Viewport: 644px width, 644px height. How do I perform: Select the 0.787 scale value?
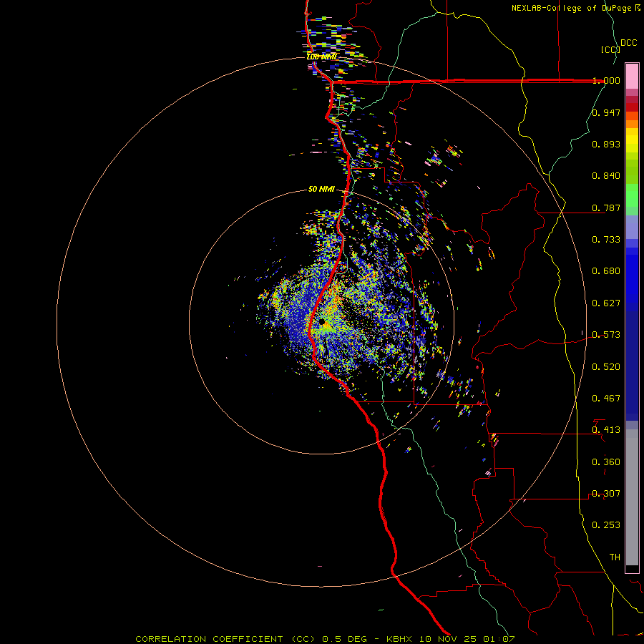(606, 208)
